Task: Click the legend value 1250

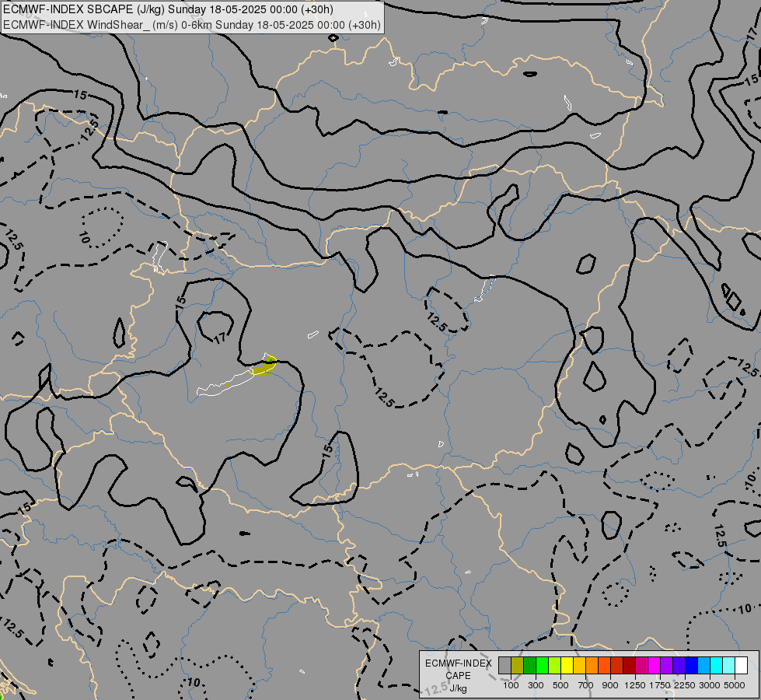Action: (x=635, y=685)
